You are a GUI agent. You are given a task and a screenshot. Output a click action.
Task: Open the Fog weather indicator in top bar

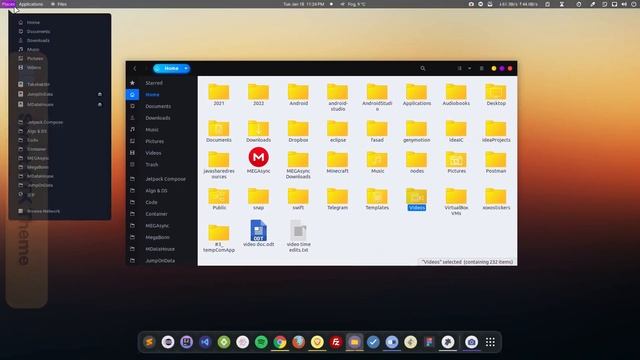[x=353, y=4]
